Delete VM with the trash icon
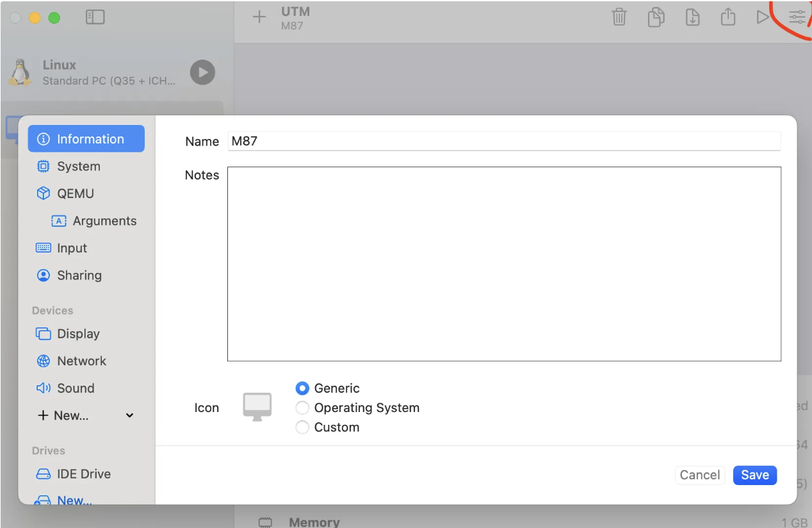 pyautogui.click(x=619, y=17)
